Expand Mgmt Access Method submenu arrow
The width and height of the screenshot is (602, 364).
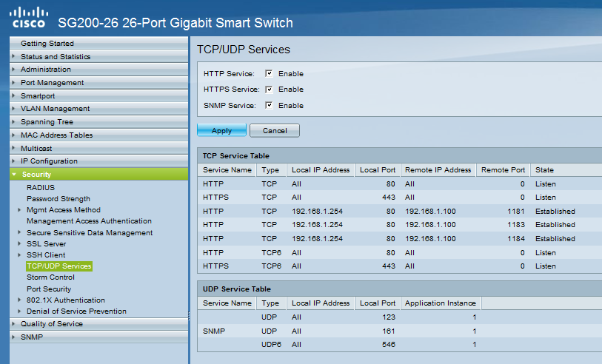pos(19,210)
